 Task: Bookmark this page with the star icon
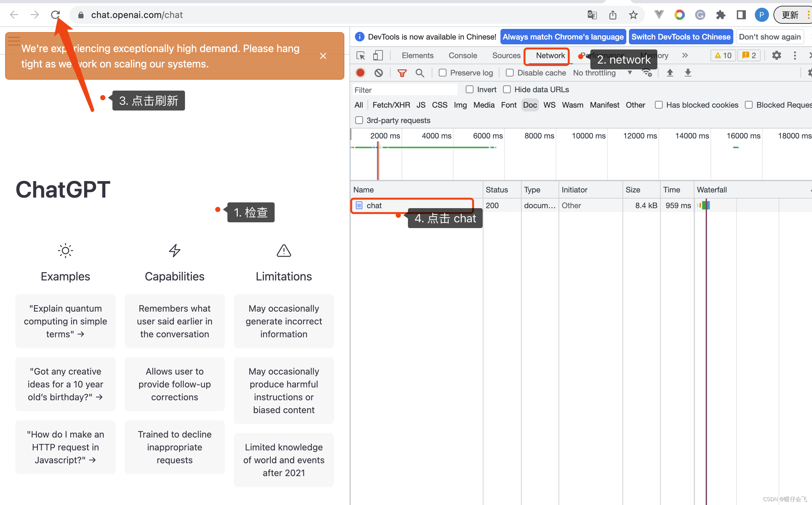tap(633, 15)
